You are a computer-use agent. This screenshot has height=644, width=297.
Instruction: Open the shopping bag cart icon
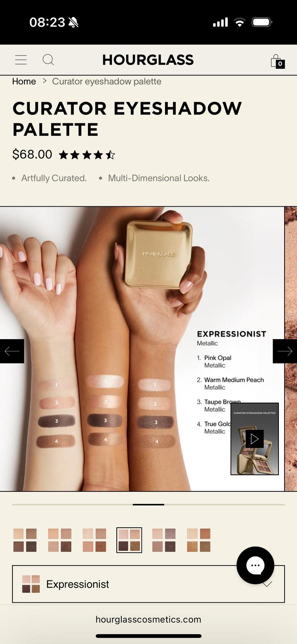(x=277, y=61)
